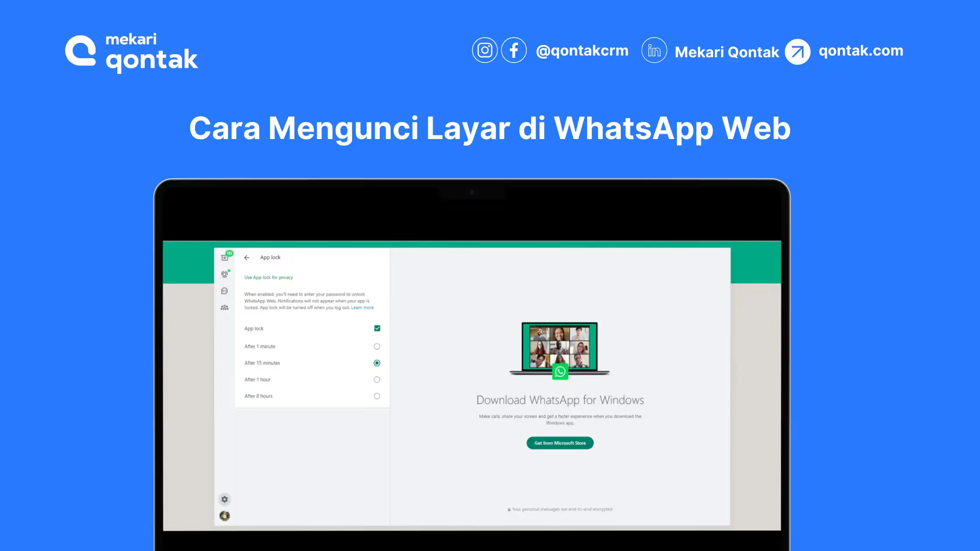
Task: Click the 'App lock' panel title
Action: click(x=270, y=258)
